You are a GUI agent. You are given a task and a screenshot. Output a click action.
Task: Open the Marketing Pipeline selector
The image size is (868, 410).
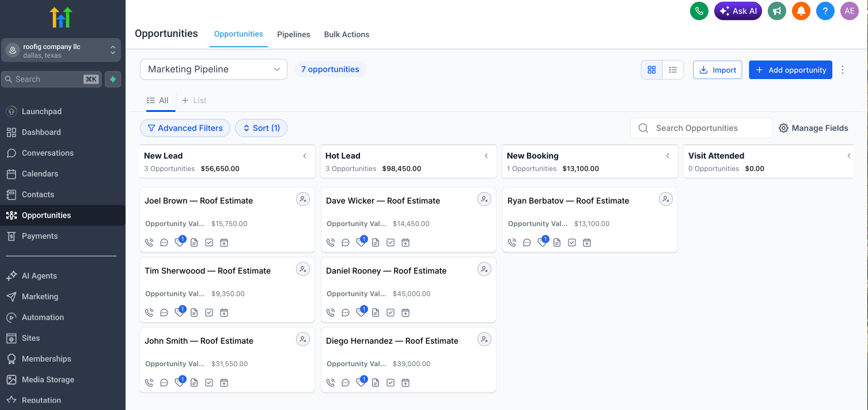coord(213,69)
